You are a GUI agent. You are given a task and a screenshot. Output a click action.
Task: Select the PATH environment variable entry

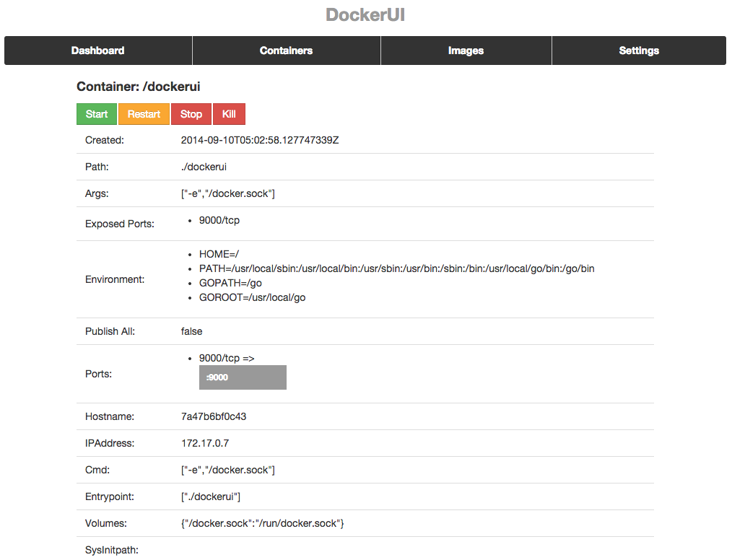pos(397,268)
